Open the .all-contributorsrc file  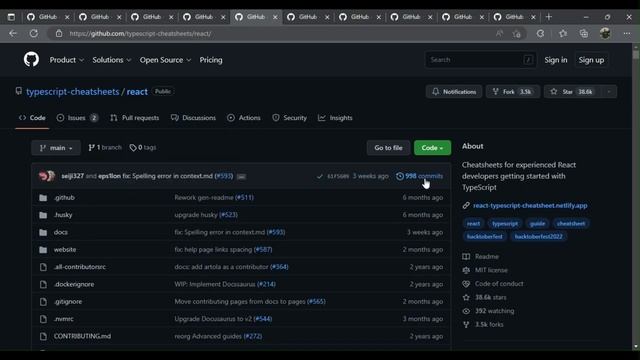80,267
